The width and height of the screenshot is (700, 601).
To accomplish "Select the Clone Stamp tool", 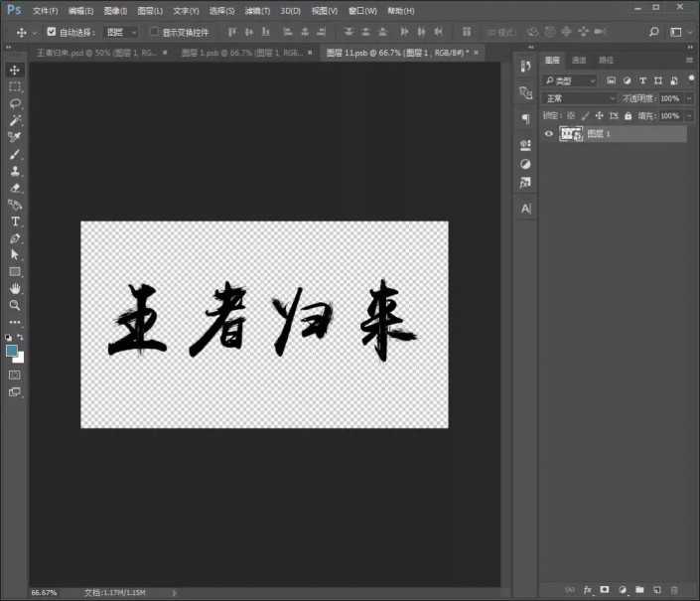I will click(x=15, y=170).
